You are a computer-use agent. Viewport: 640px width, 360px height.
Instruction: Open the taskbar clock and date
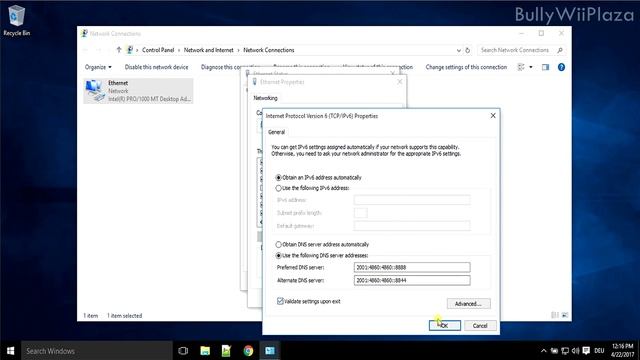coord(622,351)
